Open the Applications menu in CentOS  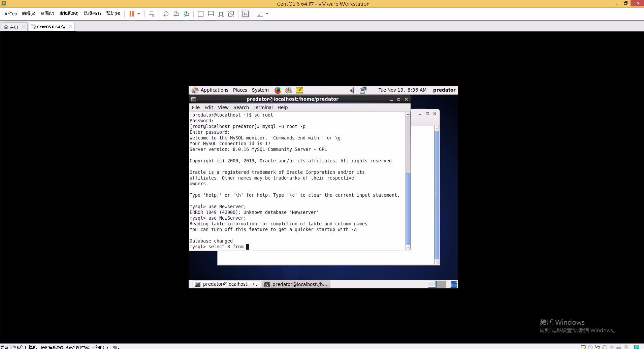coord(215,90)
